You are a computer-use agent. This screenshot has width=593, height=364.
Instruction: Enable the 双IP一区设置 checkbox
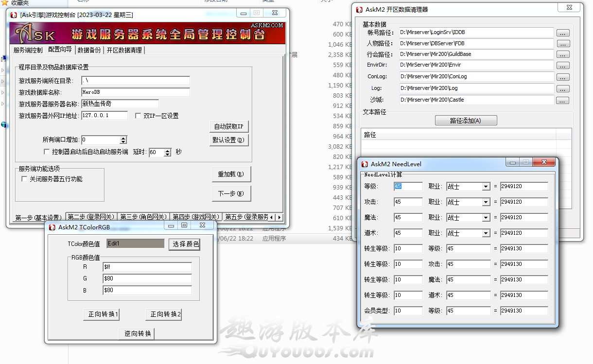[138, 116]
